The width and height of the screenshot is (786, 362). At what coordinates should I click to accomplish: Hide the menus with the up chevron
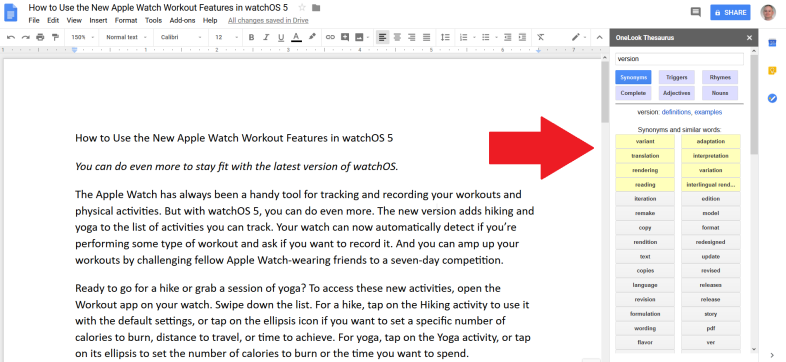tap(600, 37)
